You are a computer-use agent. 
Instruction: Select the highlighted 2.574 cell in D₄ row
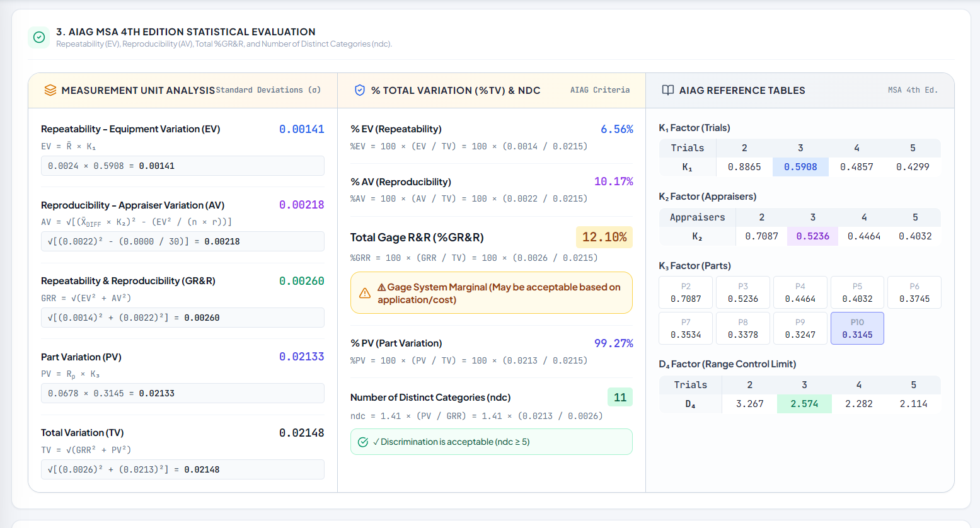(804, 404)
